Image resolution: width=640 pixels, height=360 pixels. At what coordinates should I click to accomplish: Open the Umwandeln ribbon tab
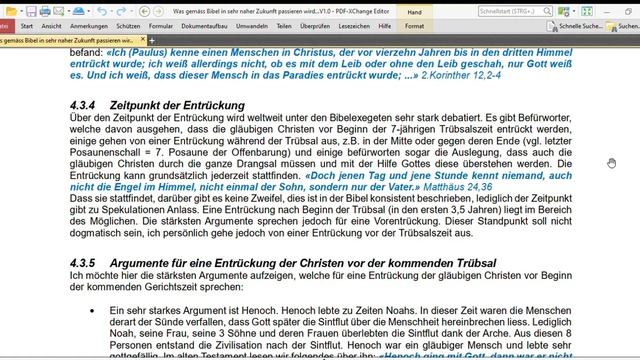pyautogui.click(x=252, y=26)
